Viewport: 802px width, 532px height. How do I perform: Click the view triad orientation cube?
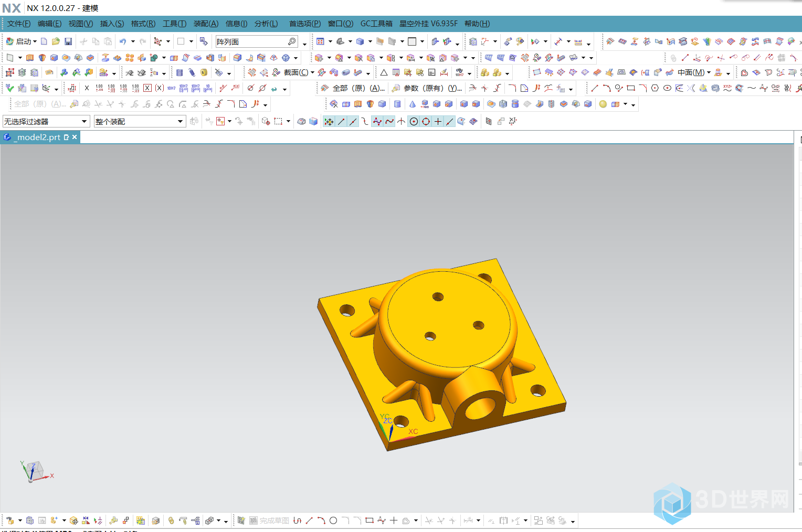coord(36,472)
